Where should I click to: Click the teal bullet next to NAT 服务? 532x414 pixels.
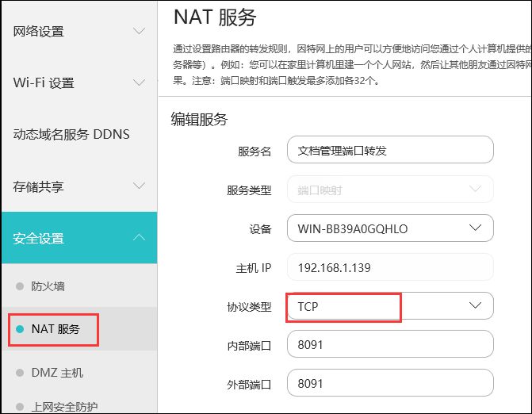pos(20,329)
